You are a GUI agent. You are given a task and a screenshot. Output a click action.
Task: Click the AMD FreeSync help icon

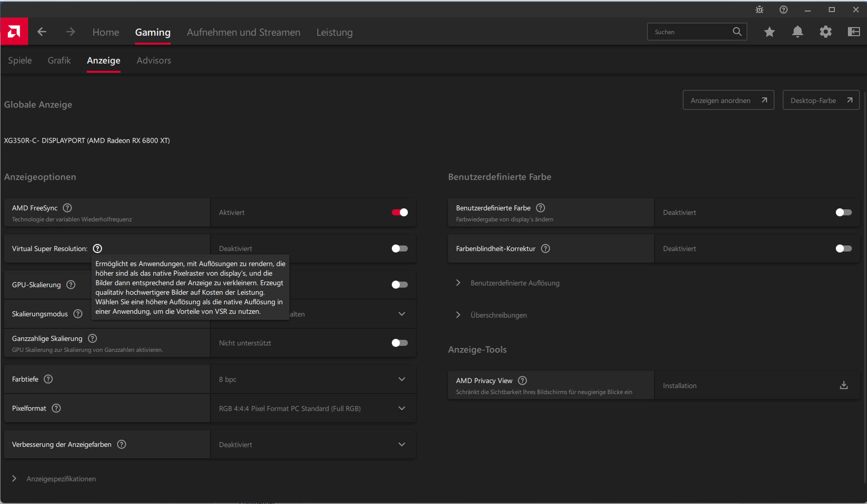[67, 208]
